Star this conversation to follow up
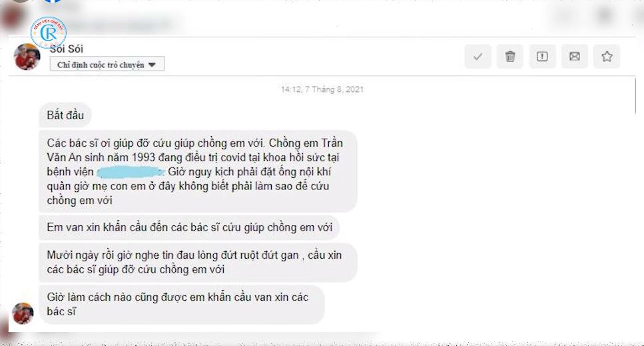Image resolution: width=644 pixels, height=346 pixels. tap(607, 56)
